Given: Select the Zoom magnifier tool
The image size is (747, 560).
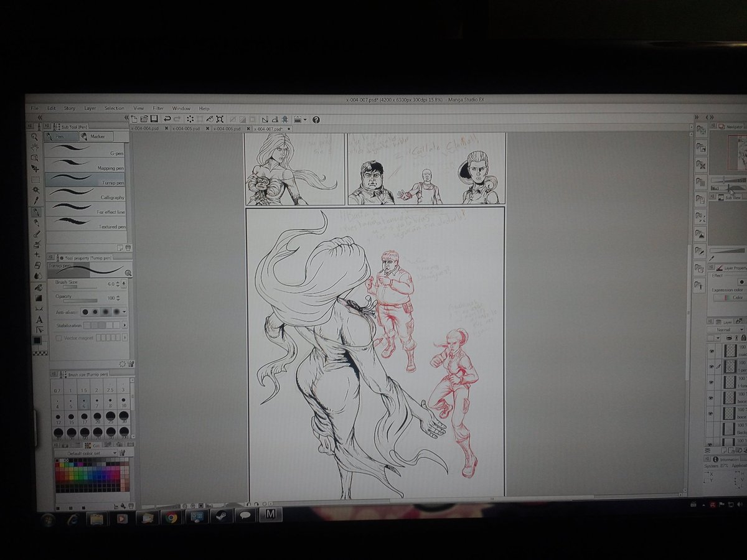Looking at the screenshot, I should coord(35,137).
